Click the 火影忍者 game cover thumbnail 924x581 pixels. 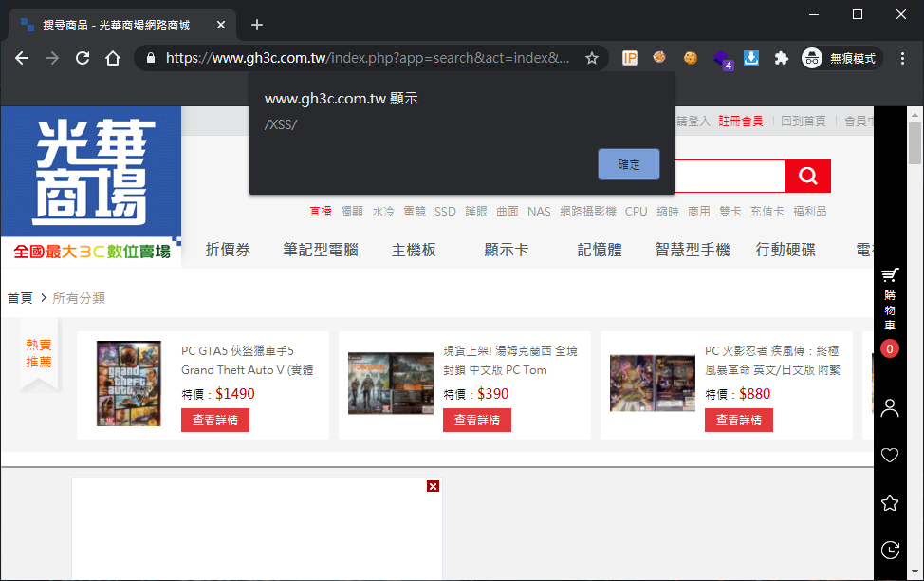pyautogui.click(x=653, y=384)
